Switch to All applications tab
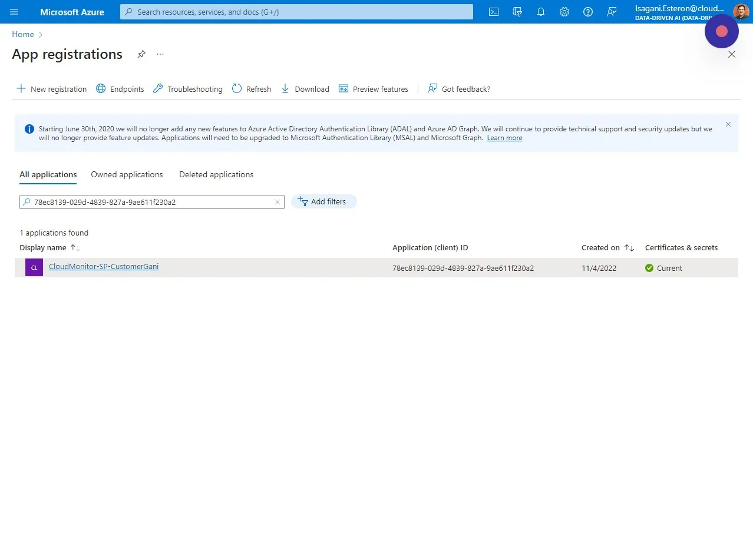 tap(48, 175)
